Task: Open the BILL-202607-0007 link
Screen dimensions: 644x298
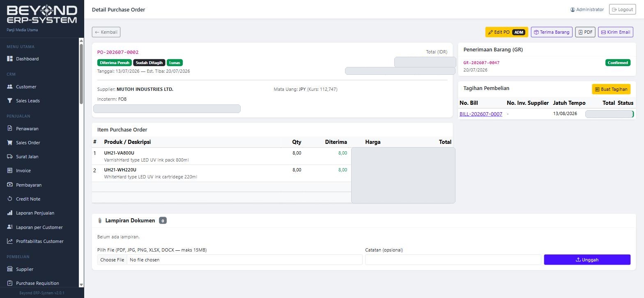Action: 481,114
